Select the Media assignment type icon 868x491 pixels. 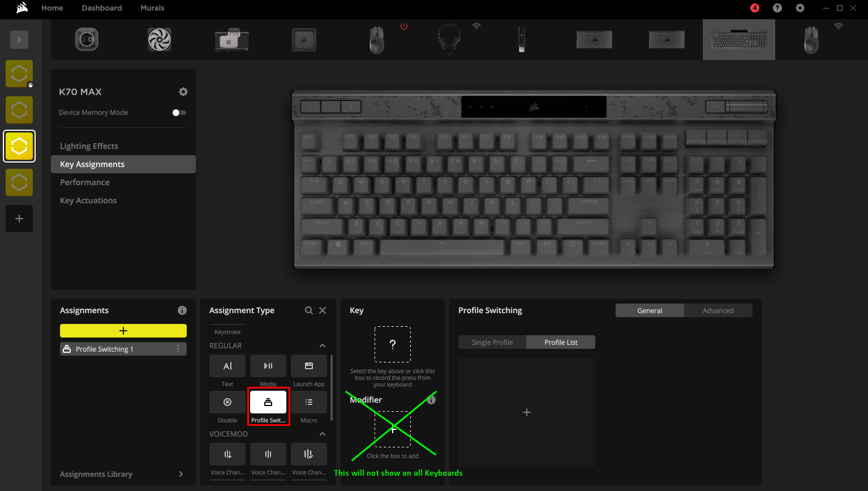268,366
